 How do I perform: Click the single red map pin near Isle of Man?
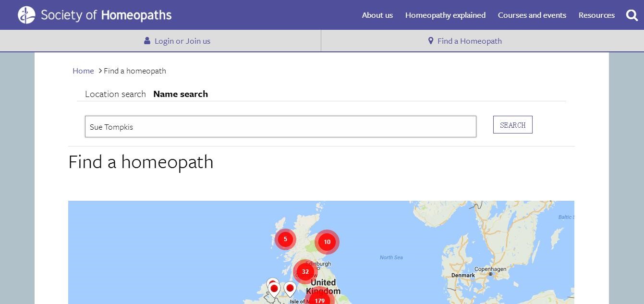pyautogui.click(x=290, y=289)
